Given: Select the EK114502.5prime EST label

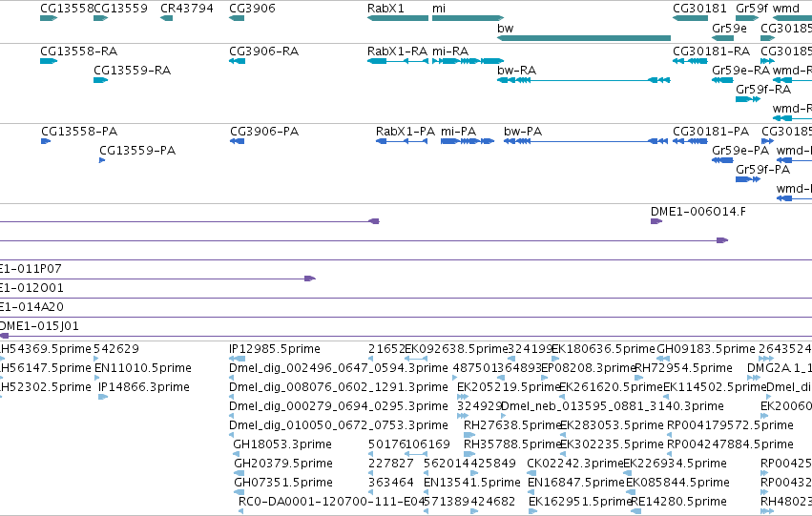Looking at the screenshot, I should coord(715,387).
